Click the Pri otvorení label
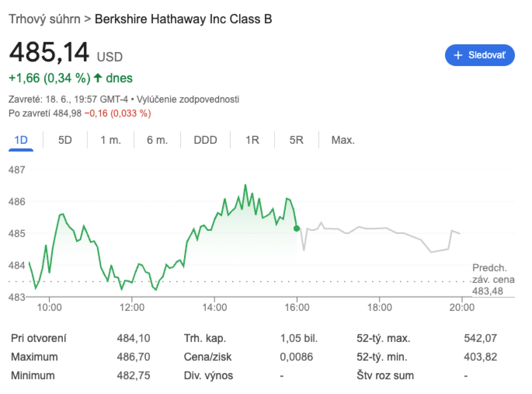 click(x=39, y=338)
